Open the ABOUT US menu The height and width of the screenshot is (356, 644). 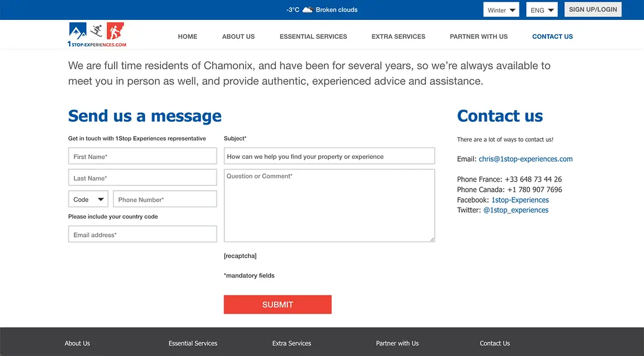coord(238,37)
